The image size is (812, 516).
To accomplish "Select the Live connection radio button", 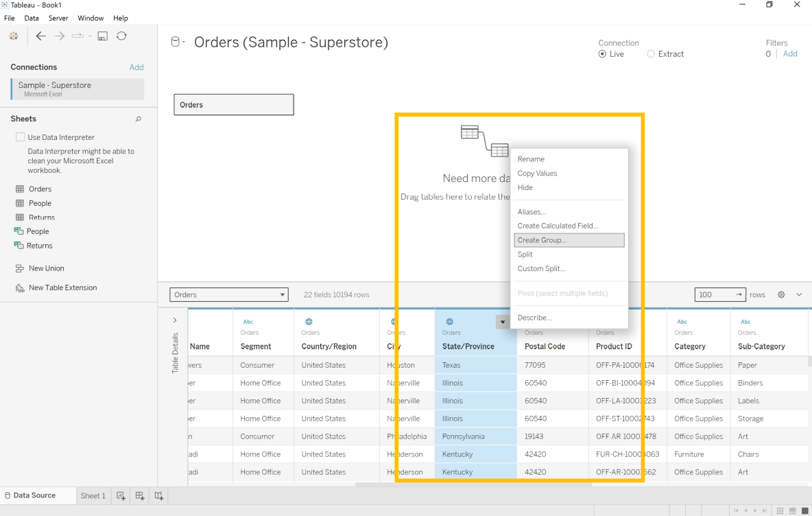I will (602, 54).
